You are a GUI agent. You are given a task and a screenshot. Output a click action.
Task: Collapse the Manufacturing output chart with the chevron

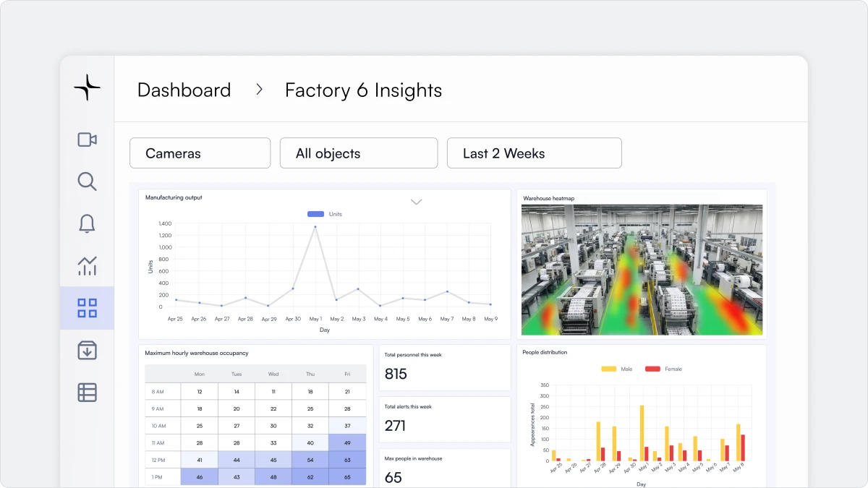(416, 202)
